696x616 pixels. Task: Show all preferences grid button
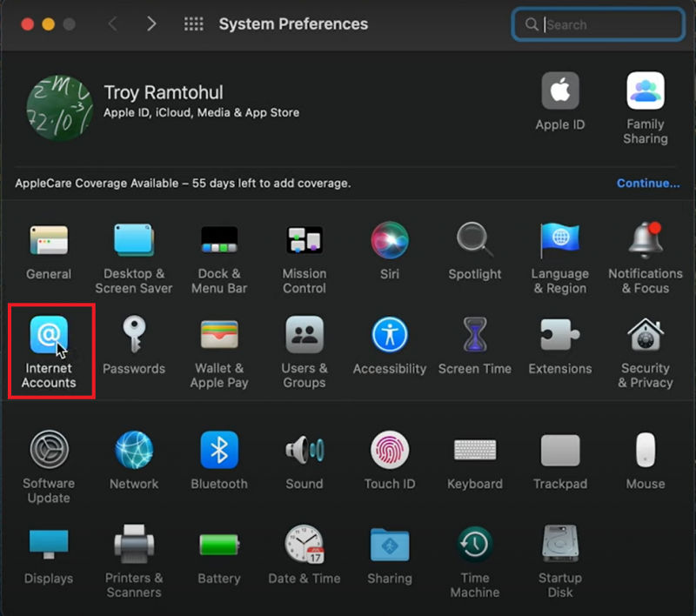[193, 24]
